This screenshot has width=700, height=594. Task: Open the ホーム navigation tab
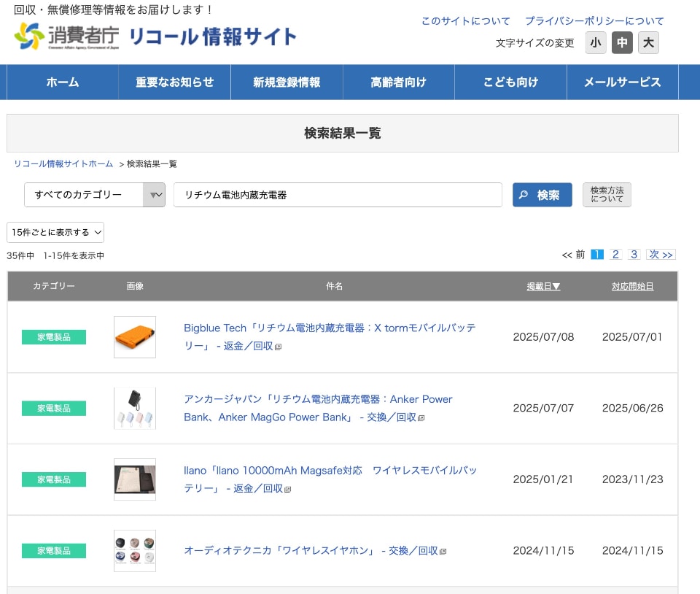[x=63, y=82]
